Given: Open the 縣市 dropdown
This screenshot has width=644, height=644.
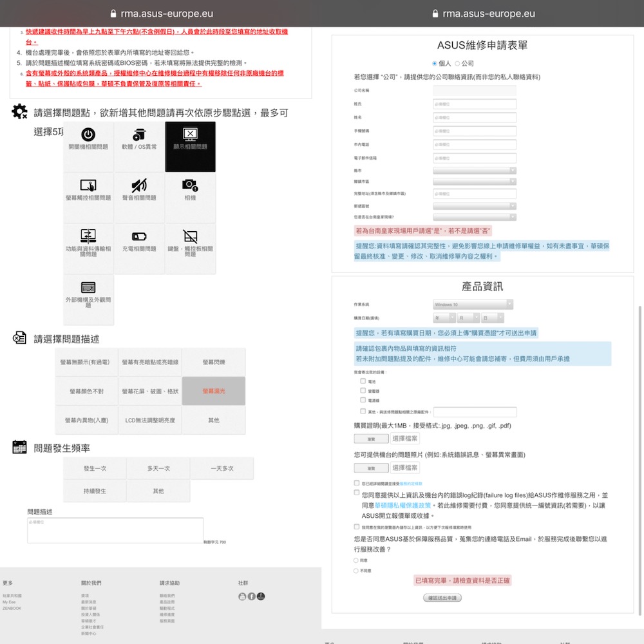Looking at the screenshot, I should [x=475, y=171].
